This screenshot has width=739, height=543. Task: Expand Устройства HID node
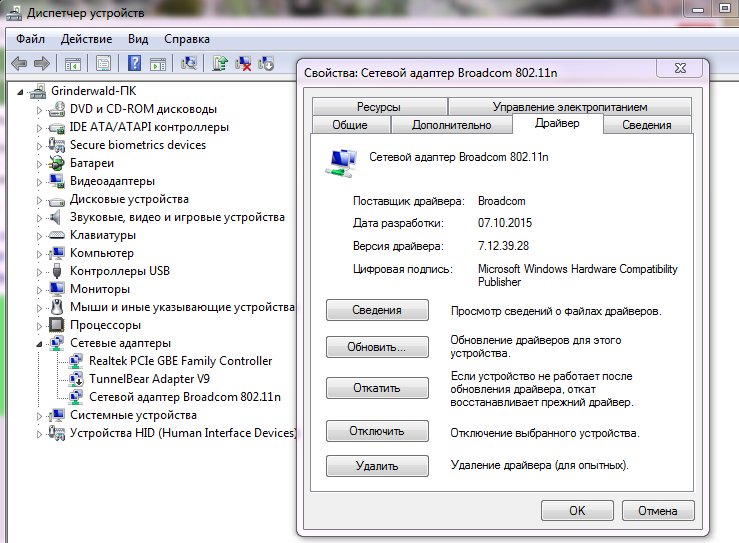40,434
